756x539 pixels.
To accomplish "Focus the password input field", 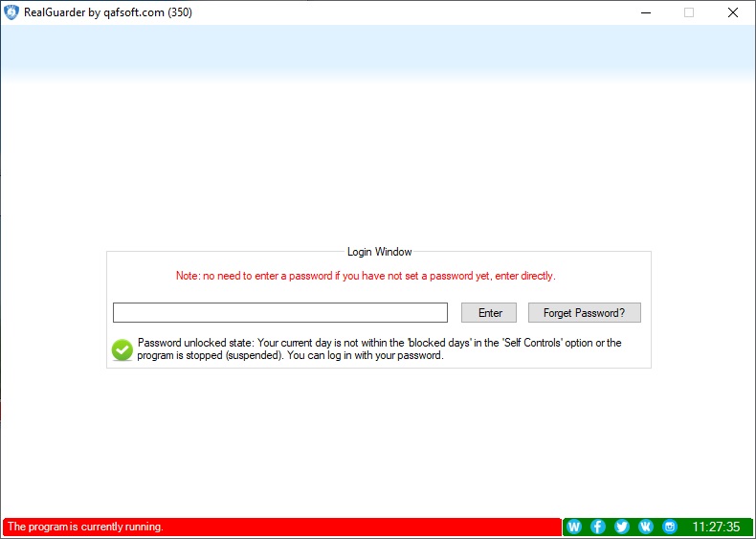I will [279, 313].
